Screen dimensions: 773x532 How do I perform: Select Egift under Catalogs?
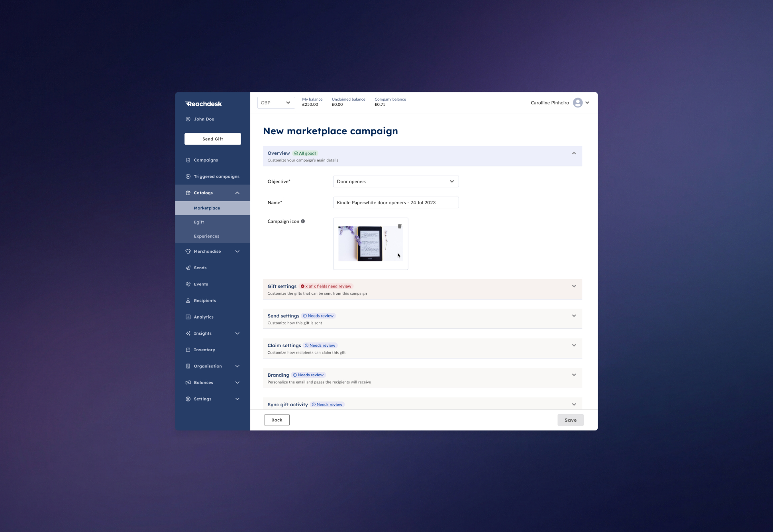(x=199, y=222)
